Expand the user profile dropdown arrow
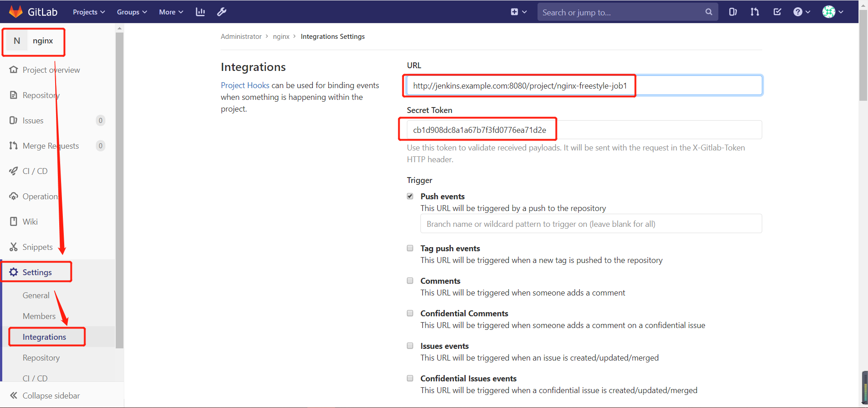 (x=841, y=12)
